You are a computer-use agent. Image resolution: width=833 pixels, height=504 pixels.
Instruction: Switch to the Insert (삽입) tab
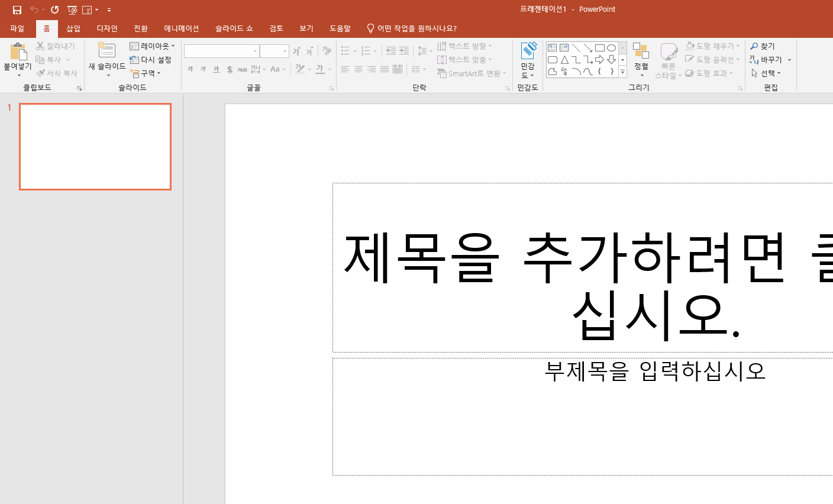click(73, 28)
